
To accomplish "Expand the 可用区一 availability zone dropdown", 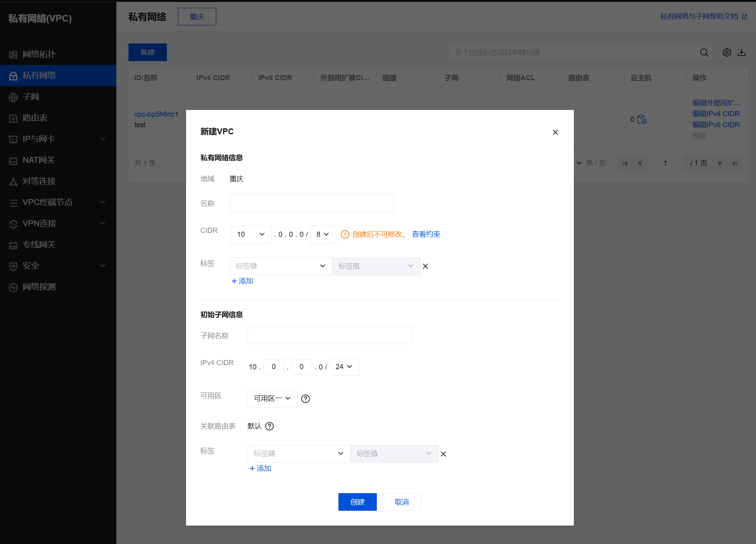I will 272,398.
